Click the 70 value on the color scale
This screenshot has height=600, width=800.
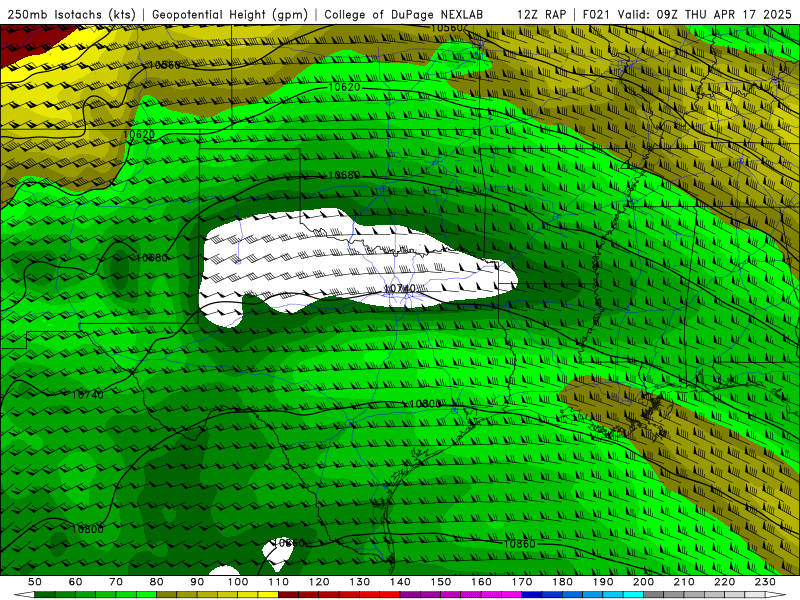pyautogui.click(x=116, y=582)
